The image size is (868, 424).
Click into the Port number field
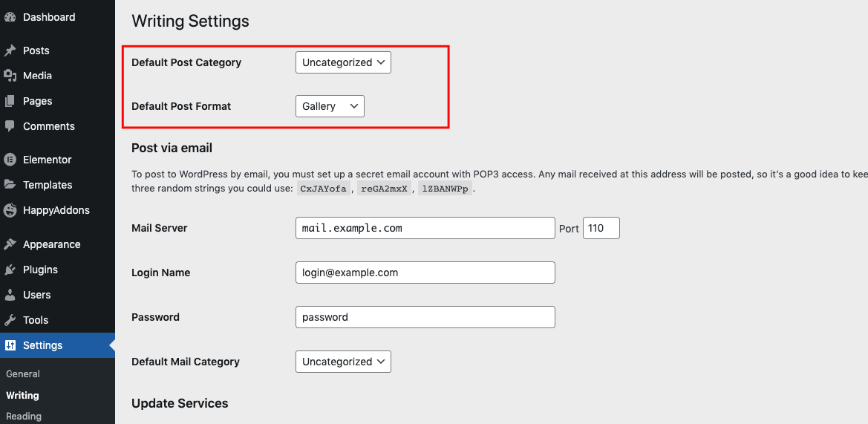(601, 228)
